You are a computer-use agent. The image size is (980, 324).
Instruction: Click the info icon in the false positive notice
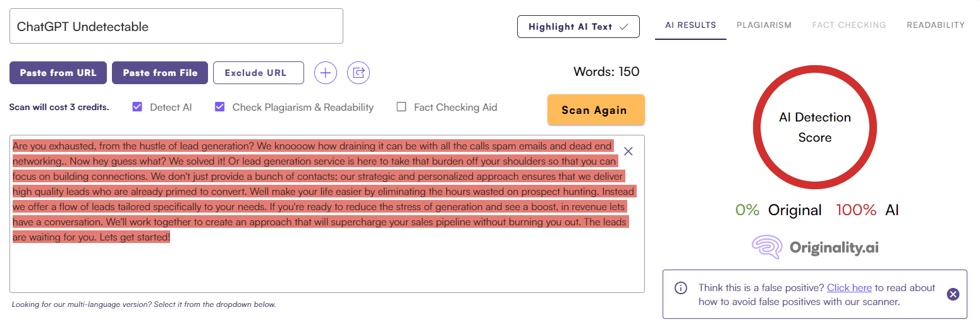click(681, 288)
